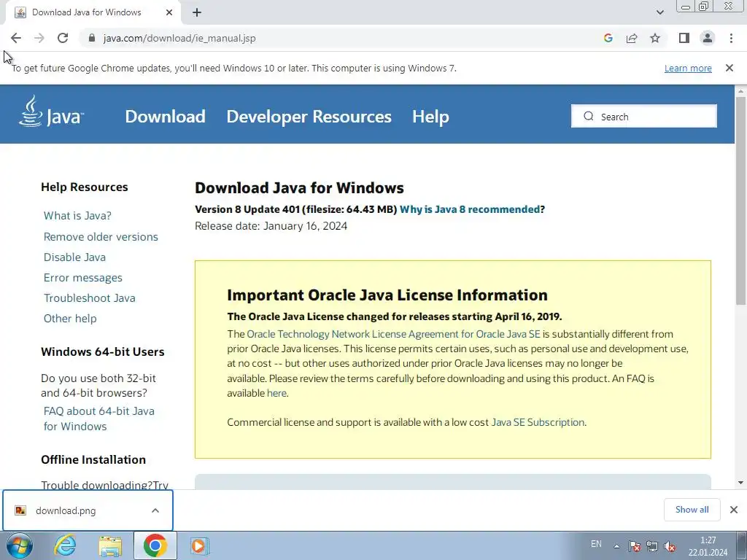Click the search magnifier icon
This screenshot has height=560, width=747.
click(589, 116)
